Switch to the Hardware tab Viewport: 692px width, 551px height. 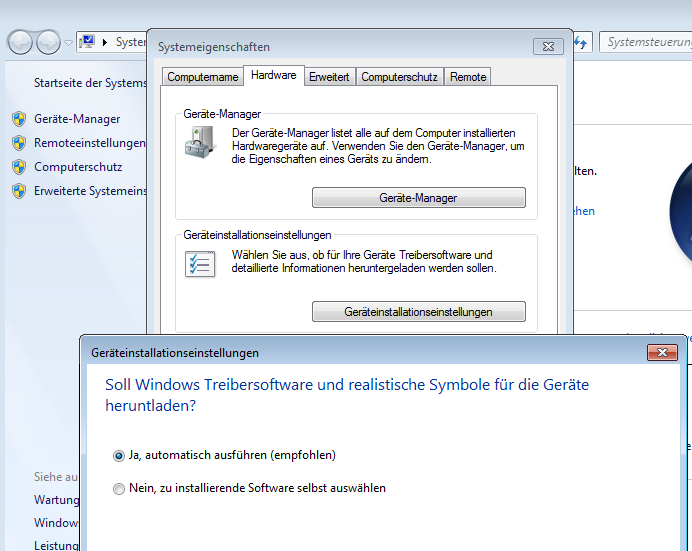[274, 75]
